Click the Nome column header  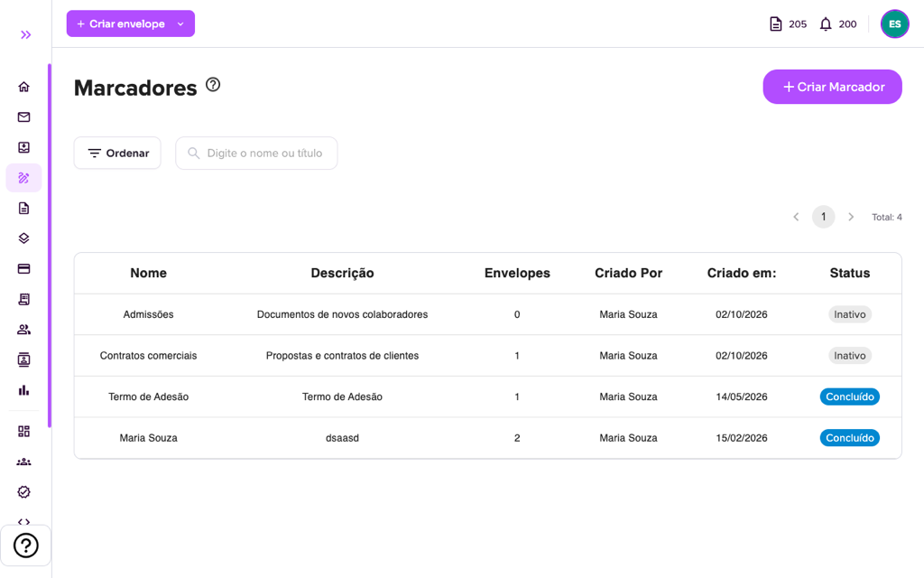(x=149, y=273)
